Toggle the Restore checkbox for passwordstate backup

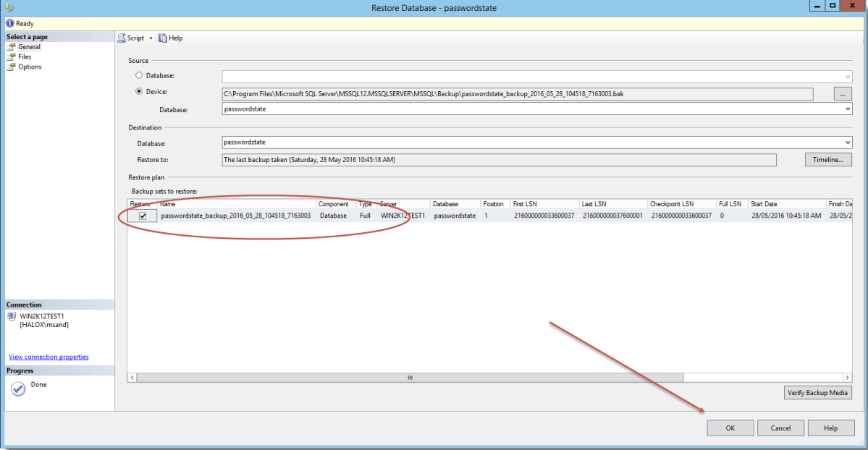[143, 216]
